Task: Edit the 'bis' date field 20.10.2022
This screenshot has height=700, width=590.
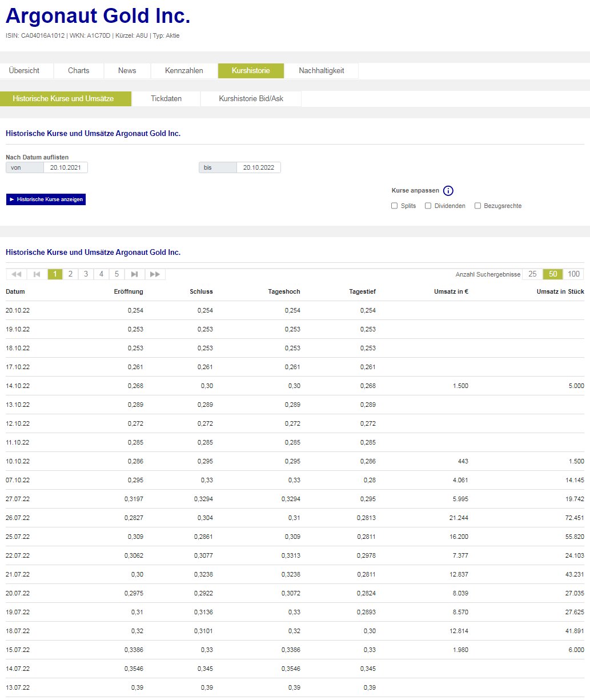Action: 259,167
